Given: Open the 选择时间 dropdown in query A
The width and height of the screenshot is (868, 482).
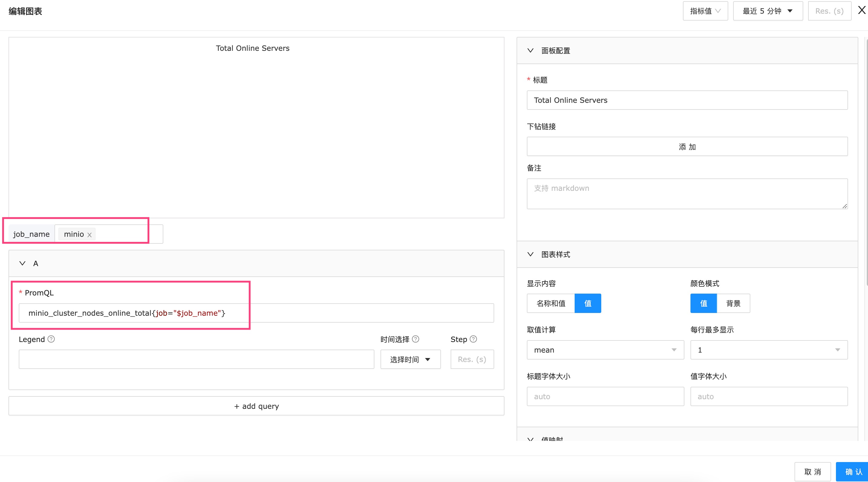Looking at the screenshot, I should point(410,360).
